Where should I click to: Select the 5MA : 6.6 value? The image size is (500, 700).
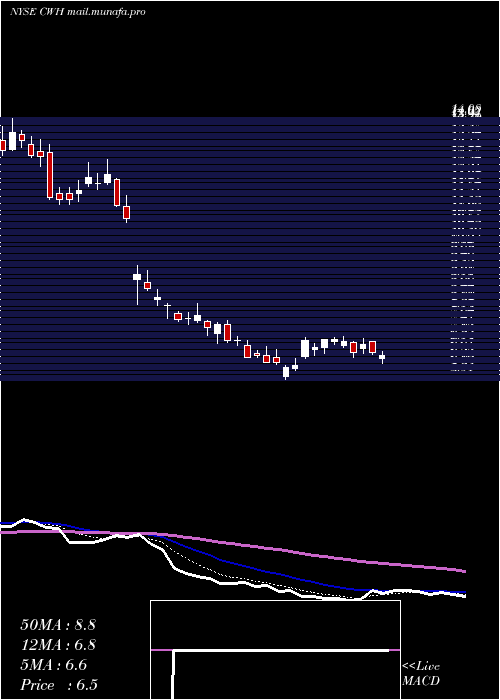pyautogui.click(x=54, y=665)
